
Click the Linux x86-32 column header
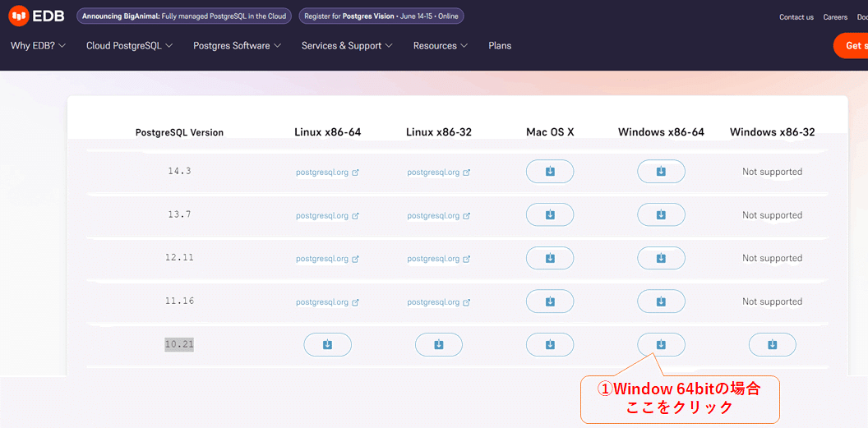tap(438, 132)
